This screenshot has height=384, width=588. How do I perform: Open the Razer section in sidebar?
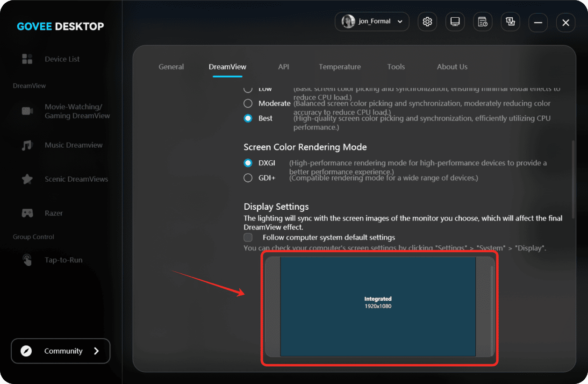[x=54, y=213]
